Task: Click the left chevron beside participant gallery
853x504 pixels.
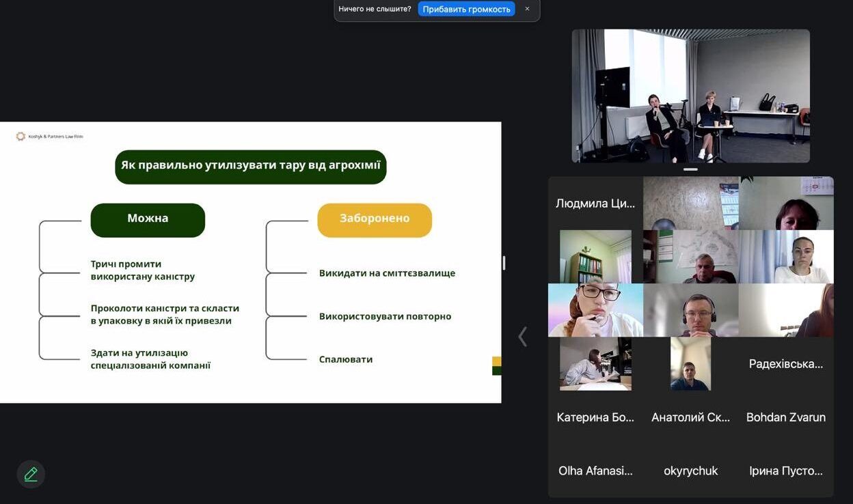Action: [523, 337]
